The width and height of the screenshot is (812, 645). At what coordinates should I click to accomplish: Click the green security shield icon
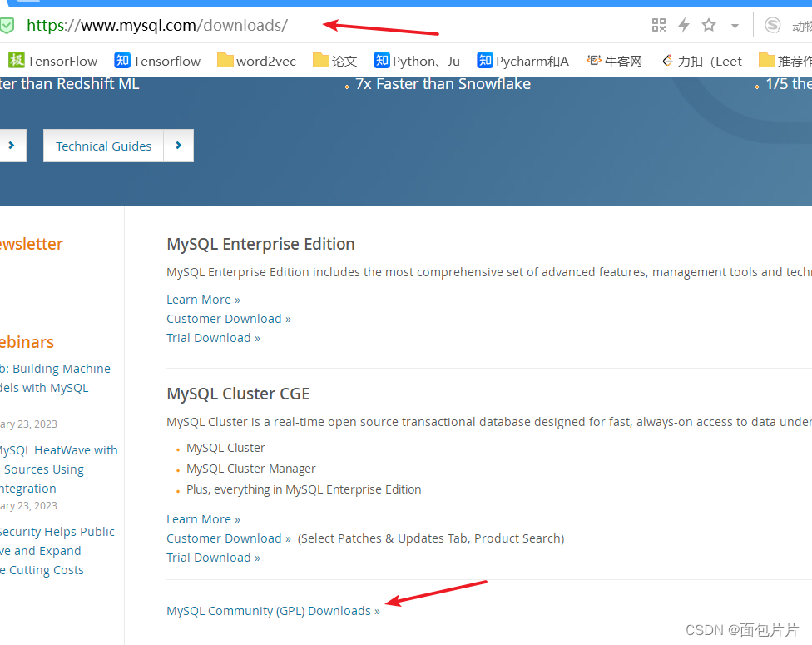click(x=7, y=26)
